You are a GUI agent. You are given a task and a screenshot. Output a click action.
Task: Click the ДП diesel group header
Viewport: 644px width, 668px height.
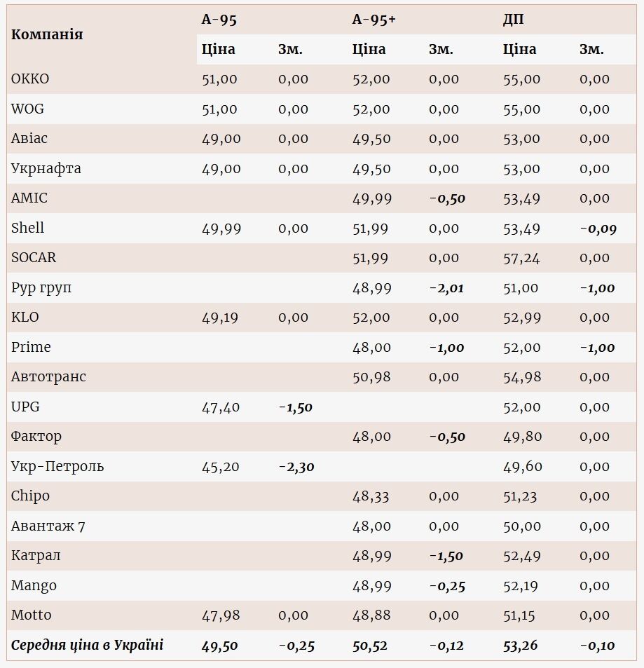point(513,20)
